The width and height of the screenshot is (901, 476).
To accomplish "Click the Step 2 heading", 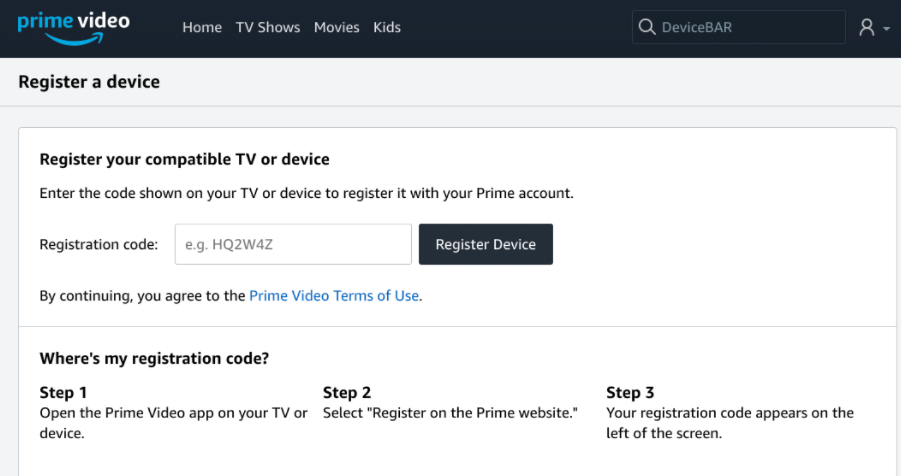I will (347, 393).
